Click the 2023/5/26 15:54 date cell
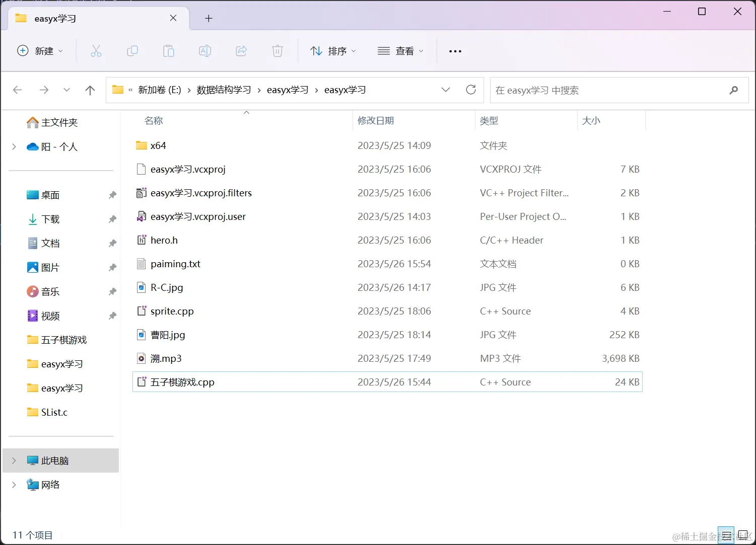 click(394, 264)
